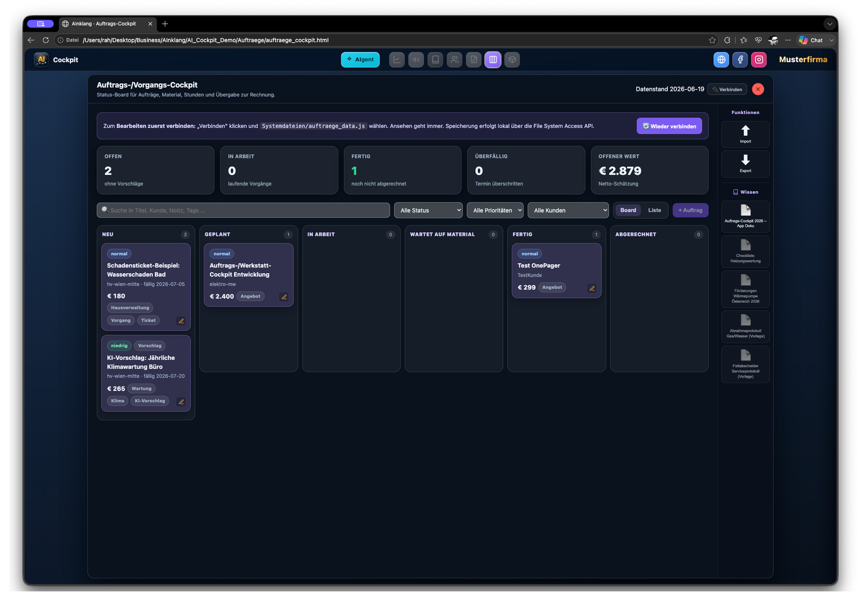Click the Offen stat card showing 2
The image size is (861, 616).
[156, 170]
